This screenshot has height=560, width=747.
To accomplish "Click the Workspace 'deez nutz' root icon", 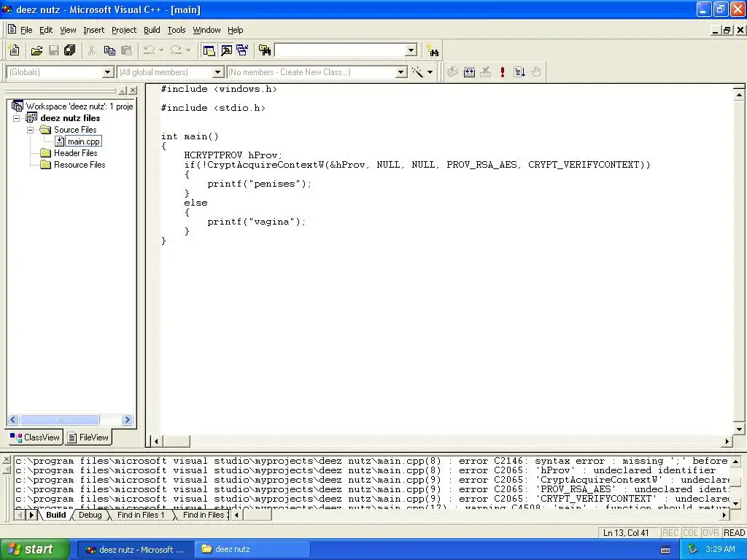I will (x=18, y=106).
